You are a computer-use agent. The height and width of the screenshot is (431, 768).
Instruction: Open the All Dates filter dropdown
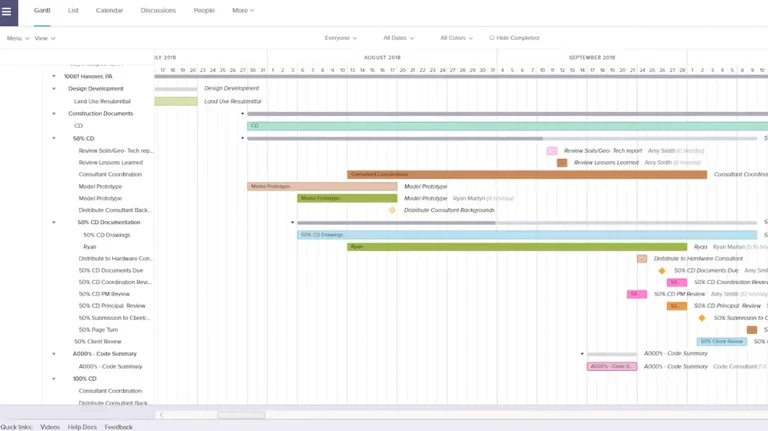[x=399, y=38]
